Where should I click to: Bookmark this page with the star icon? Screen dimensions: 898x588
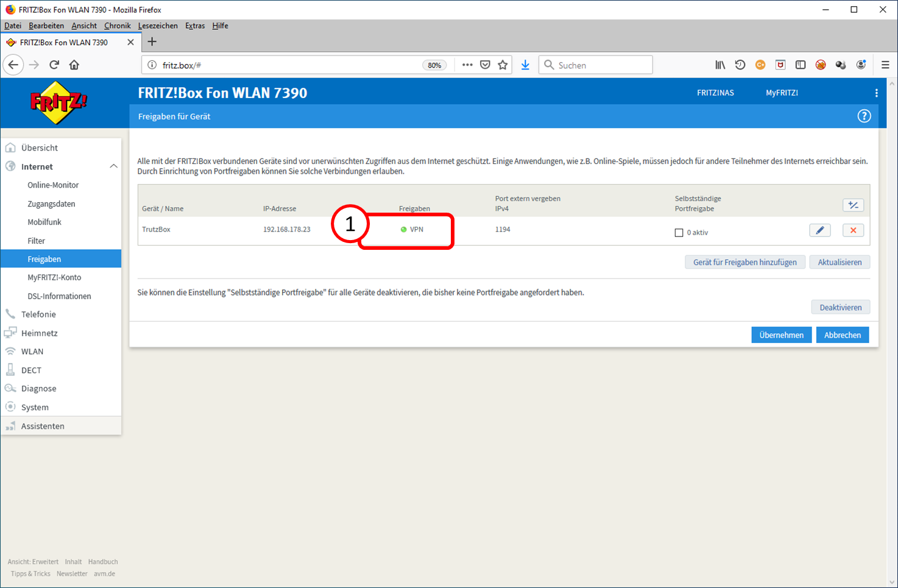(503, 65)
